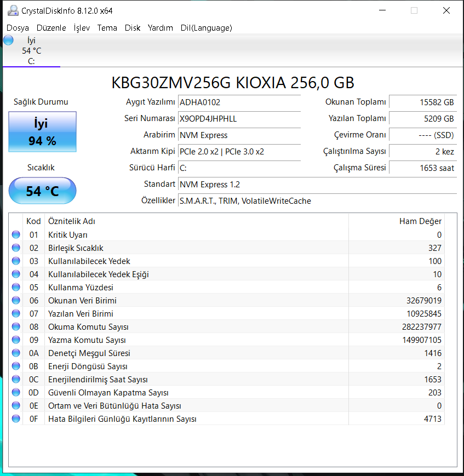Click the Seri Numarası field X9OPD4JHPHLL
The height and width of the screenshot is (476, 464).
[x=239, y=119]
